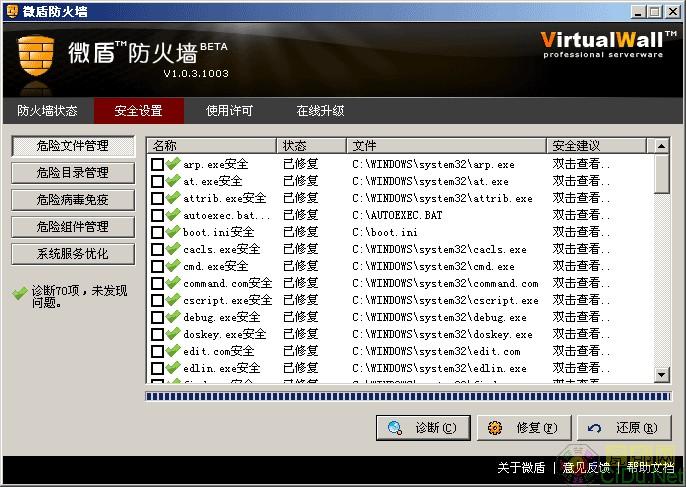Screen dimensions: 686x487
Task: Click the orange shield logo in the header
Action: (x=36, y=56)
